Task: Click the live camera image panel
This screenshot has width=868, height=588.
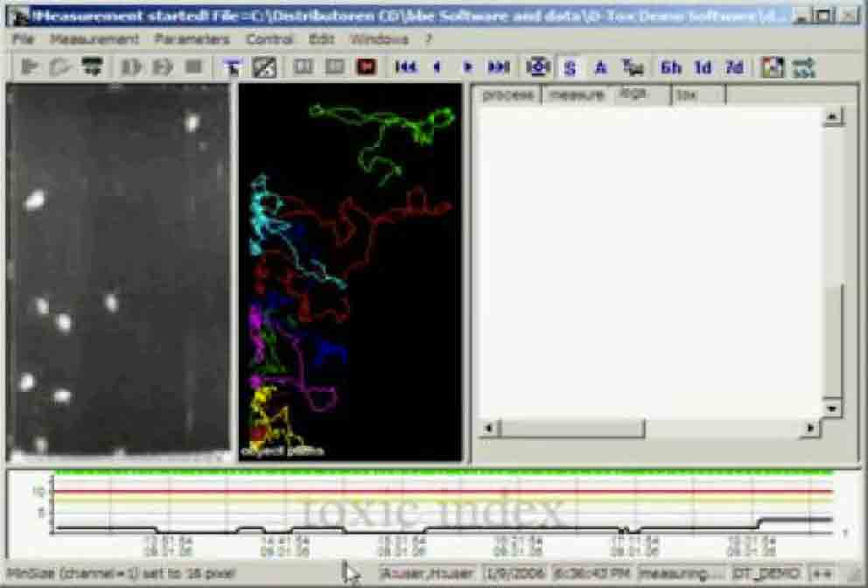Action: [119, 270]
